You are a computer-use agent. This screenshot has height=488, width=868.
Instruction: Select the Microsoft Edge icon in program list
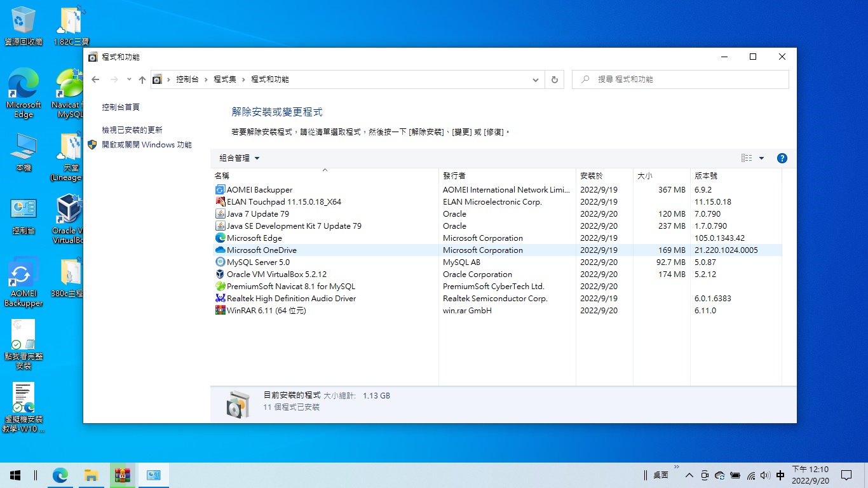point(220,238)
